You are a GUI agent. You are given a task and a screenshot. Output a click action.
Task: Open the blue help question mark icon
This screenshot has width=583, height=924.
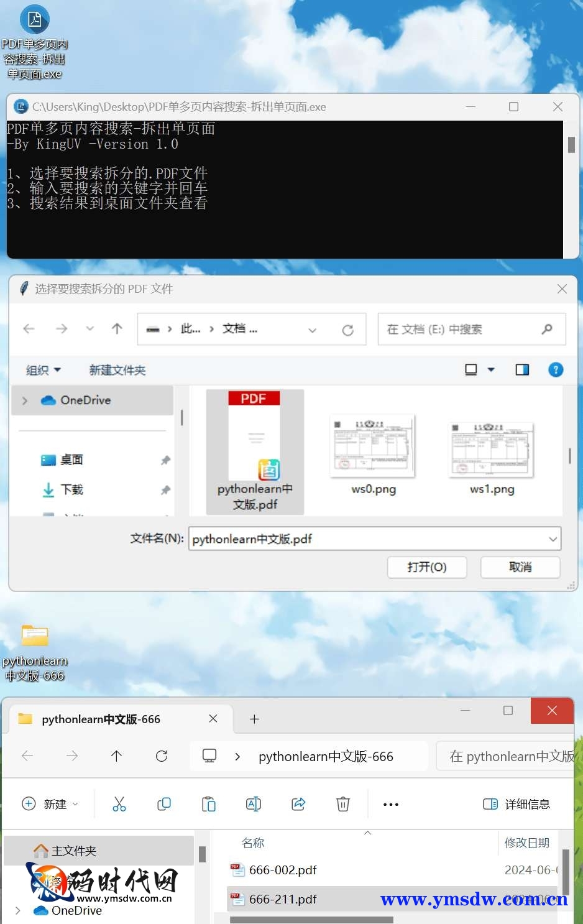pos(556,370)
